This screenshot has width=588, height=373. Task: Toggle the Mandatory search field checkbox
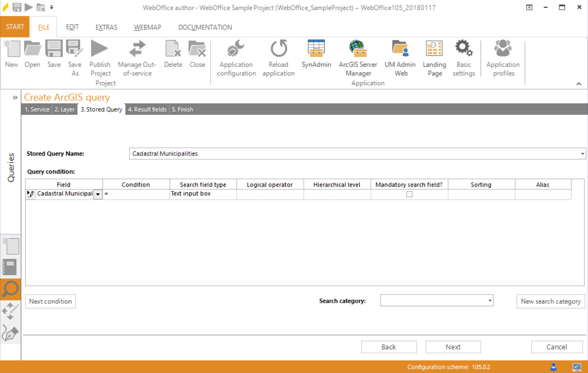(x=409, y=194)
